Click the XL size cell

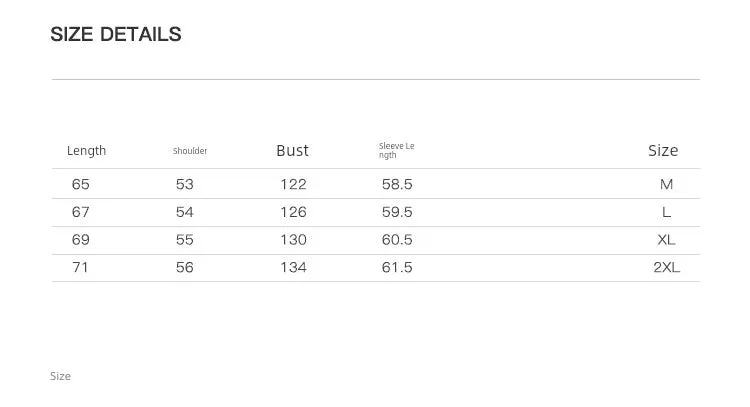tap(666, 240)
